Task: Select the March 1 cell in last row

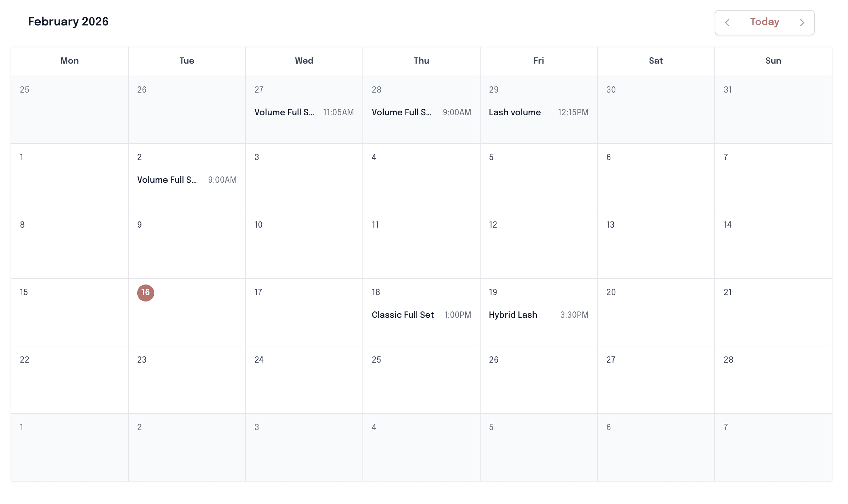Action: pyautogui.click(x=69, y=447)
